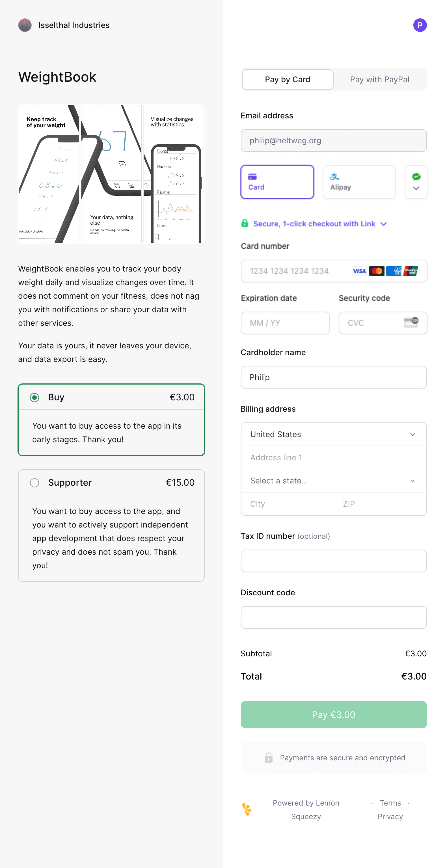445x868 pixels.
Task: Click the Discount code input field
Action: click(333, 617)
